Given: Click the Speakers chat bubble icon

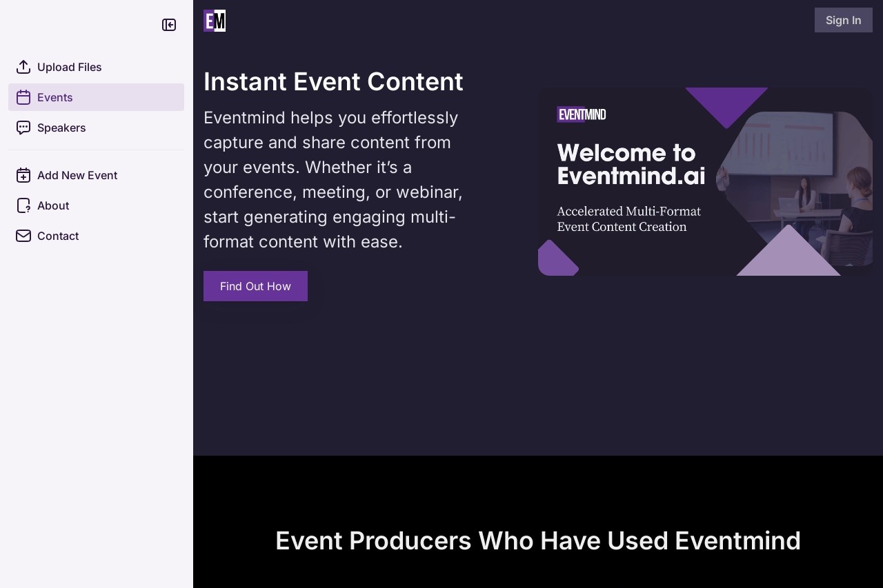Looking at the screenshot, I should pos(23,128).
